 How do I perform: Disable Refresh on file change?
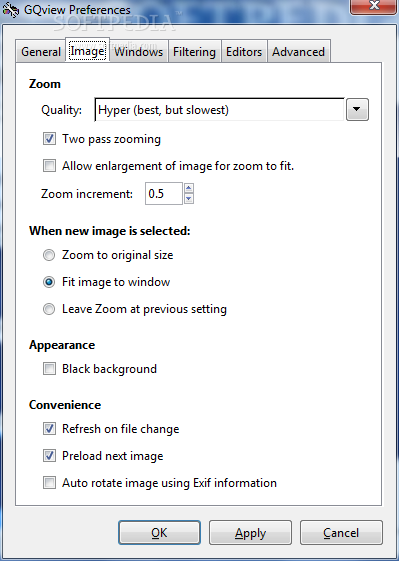tap(49, 429)
